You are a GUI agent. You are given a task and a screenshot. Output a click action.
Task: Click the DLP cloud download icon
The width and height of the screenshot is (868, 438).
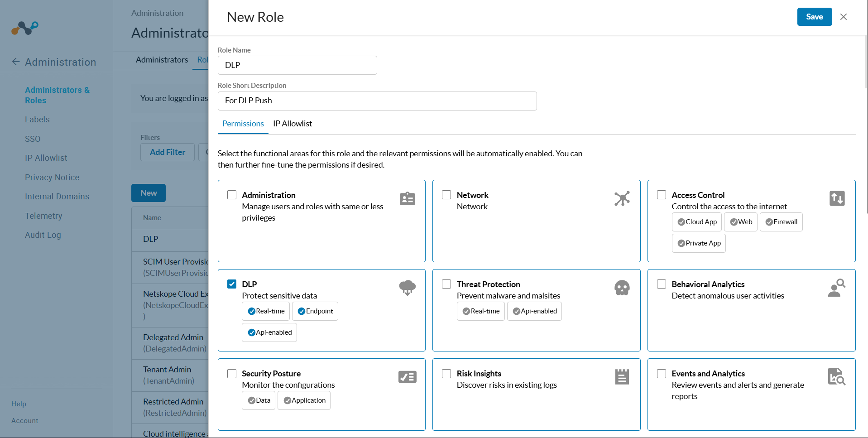coord(407,288)
